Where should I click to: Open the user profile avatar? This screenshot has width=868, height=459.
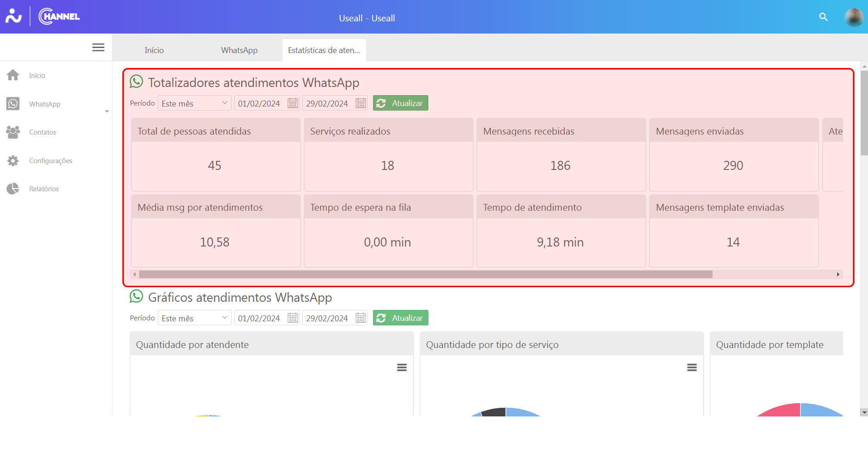[x=853, y=17]
